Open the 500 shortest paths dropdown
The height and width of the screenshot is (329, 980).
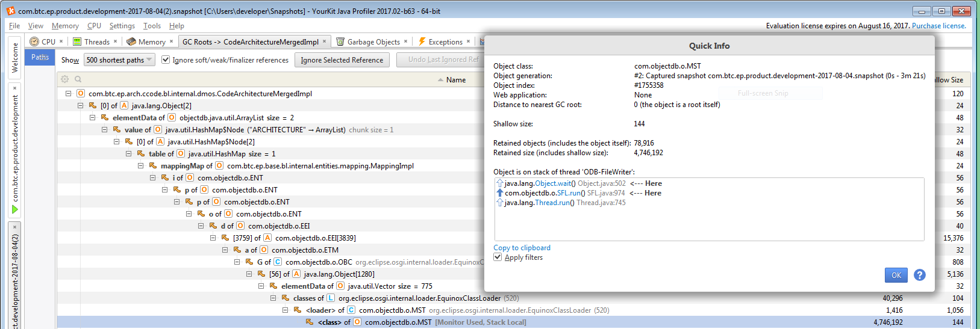tap(119, 60)
